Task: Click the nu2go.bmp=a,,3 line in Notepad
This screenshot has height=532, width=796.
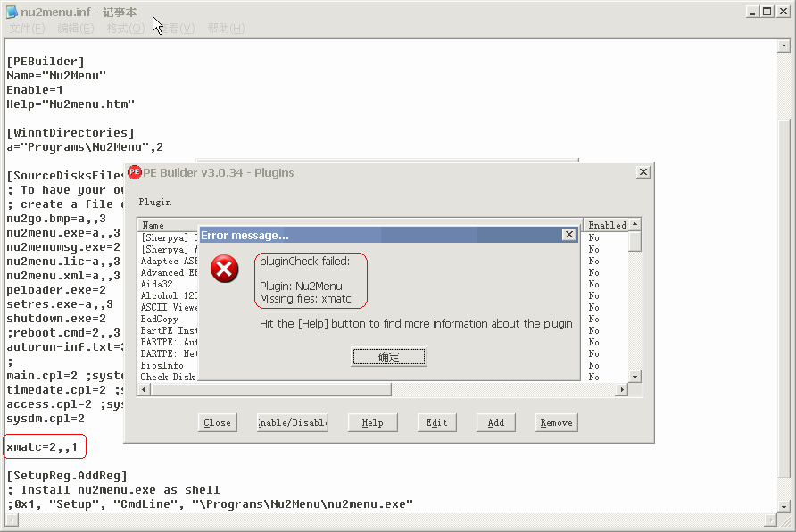Action: tap(56, 219)
